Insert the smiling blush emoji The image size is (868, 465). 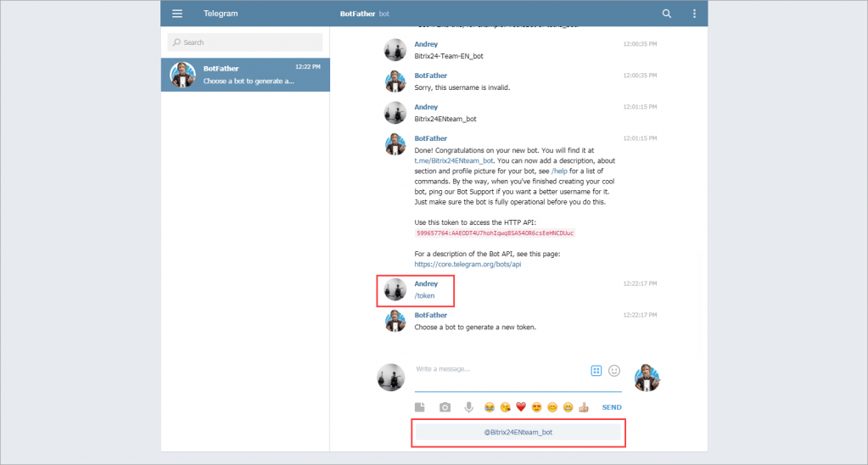point(552,407)
